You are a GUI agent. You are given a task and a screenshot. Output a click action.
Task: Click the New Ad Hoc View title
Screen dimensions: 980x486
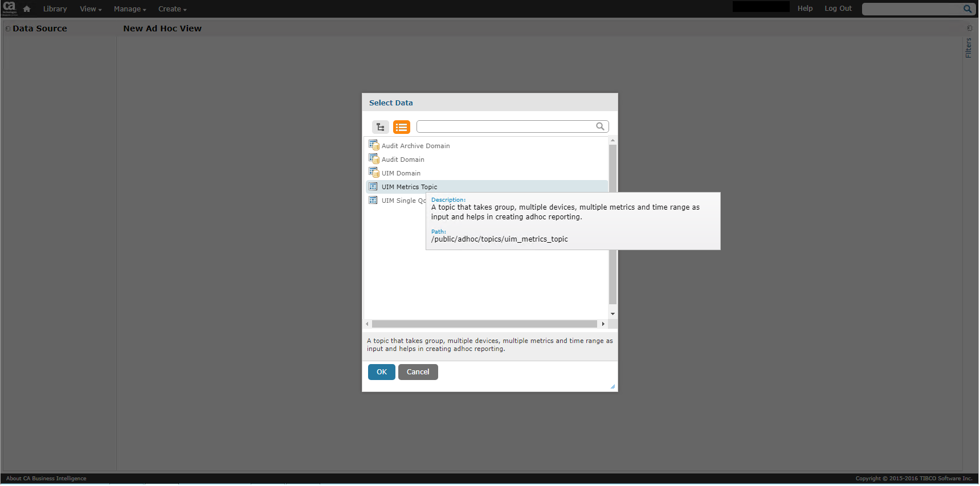coord(162,28)
